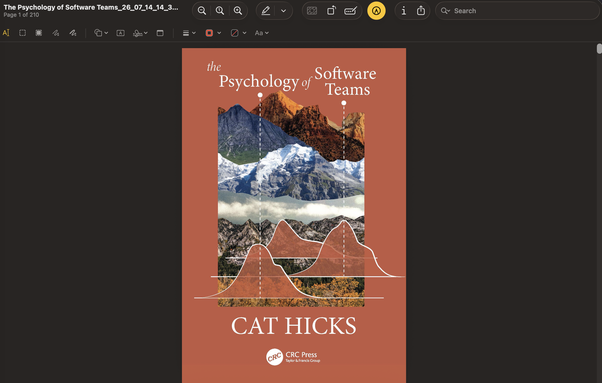The width and height of the screenshot is (602, 383).
Task: Click the 'CAT HICKS' author name
Action: [294, 326]
